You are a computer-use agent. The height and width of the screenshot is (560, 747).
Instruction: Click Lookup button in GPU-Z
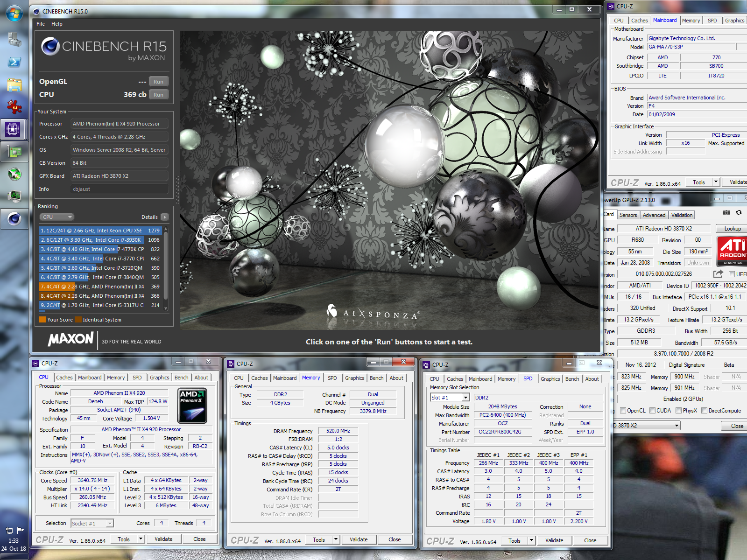coord(733,229)
